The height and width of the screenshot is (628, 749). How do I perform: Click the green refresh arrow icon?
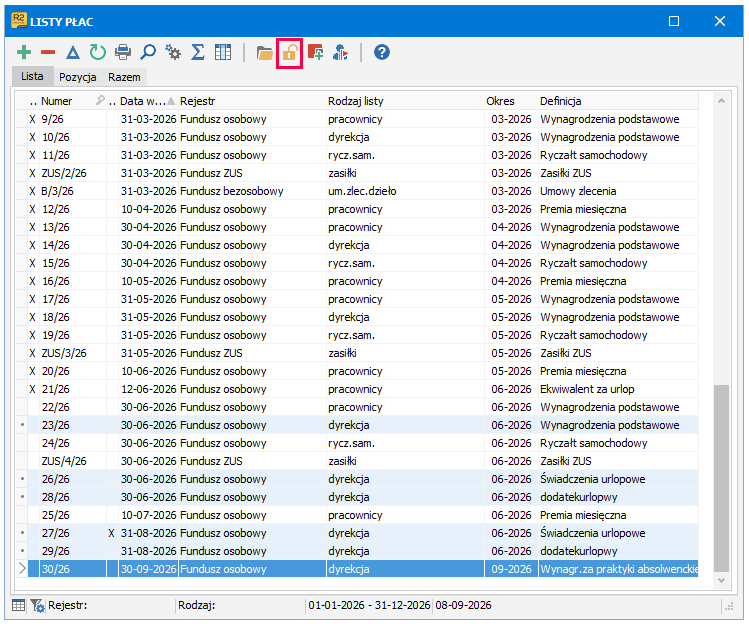(98, 52)
